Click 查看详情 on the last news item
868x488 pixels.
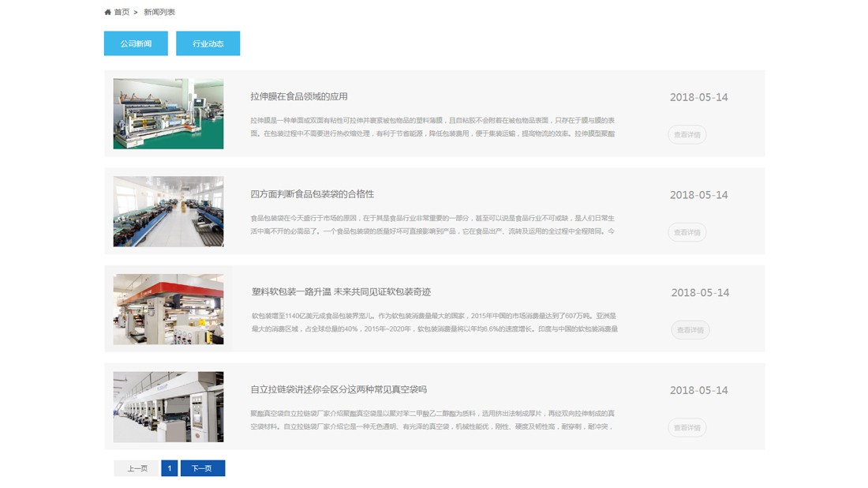pos(687,427)
